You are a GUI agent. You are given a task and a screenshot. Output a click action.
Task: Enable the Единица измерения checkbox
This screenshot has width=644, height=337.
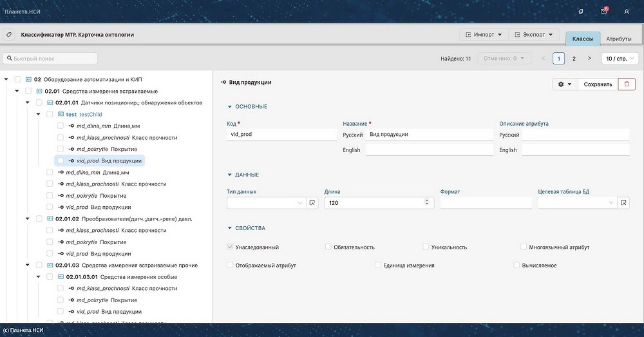pos(378,265)
